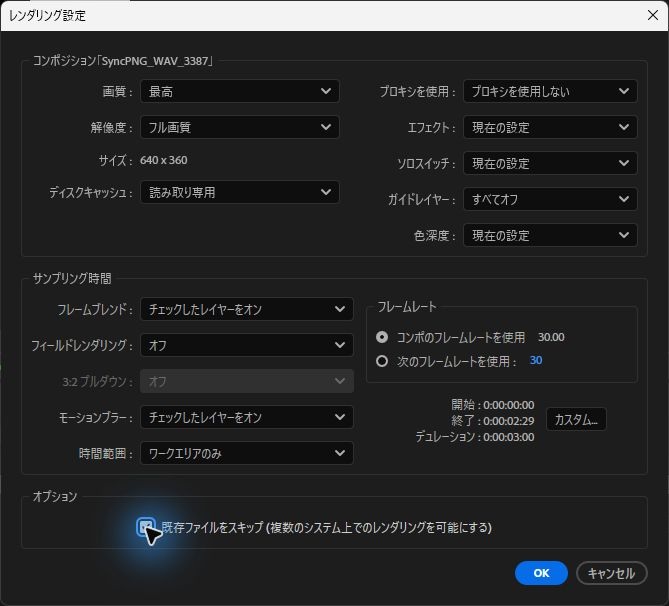Open the モーションブラー dropdown
Screen dimensions: 669x606
247,417
